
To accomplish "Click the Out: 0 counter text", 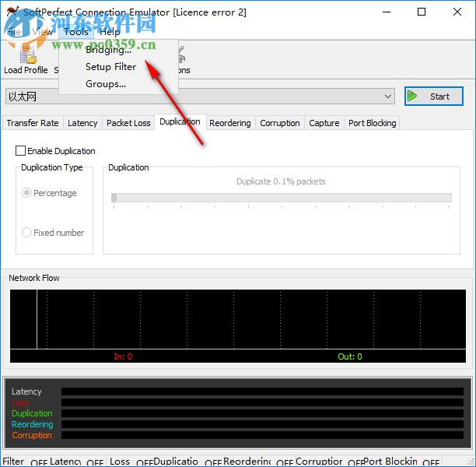I will (350, 356).
